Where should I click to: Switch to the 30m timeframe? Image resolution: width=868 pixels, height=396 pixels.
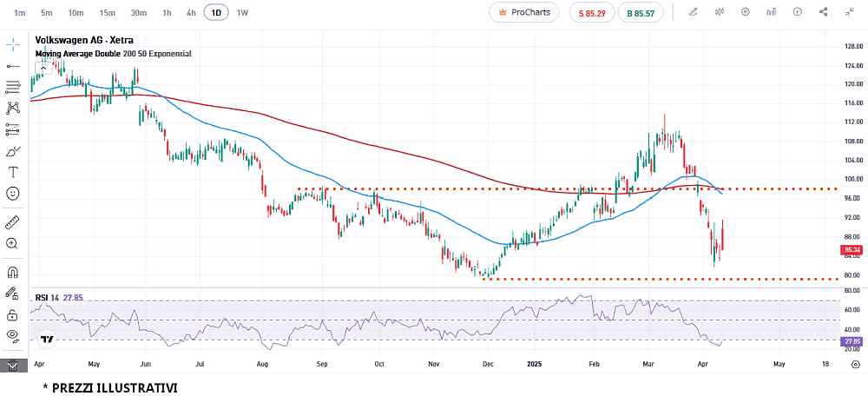click(x=138, y=12)
